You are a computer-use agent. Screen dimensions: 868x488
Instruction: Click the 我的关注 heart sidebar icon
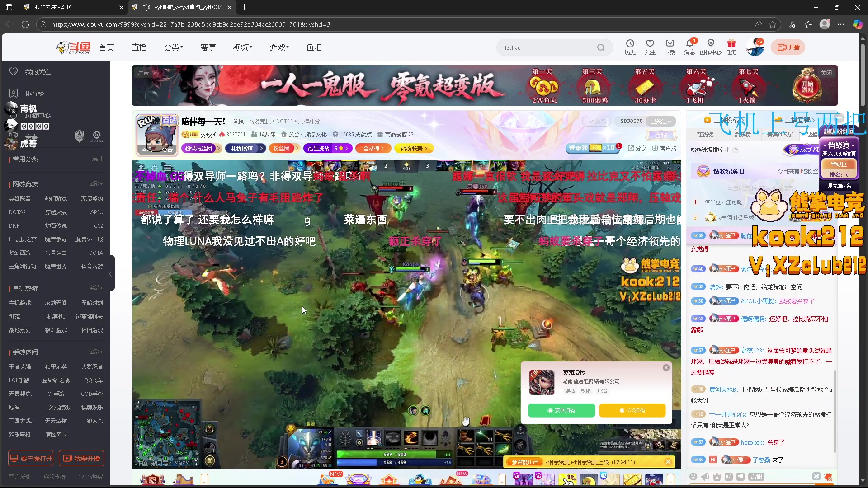pos(14,72)
